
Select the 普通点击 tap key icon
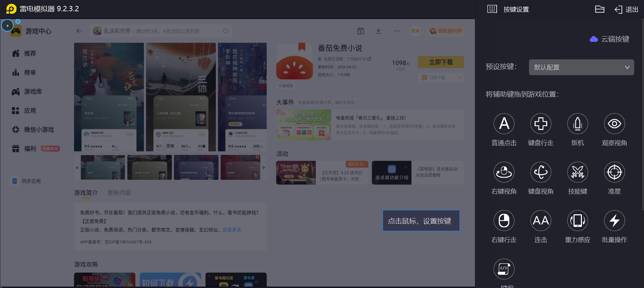[x=504, y=124]
